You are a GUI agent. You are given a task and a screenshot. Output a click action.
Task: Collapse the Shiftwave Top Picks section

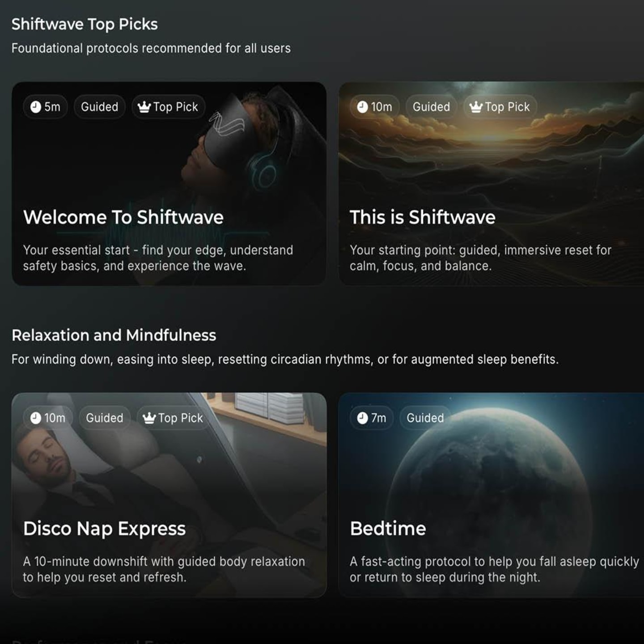point(85,24)
